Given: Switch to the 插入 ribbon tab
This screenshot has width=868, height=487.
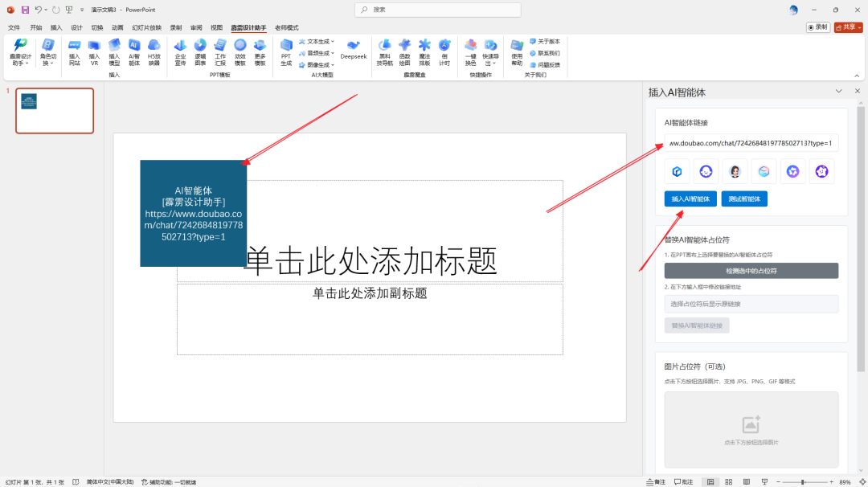Looking at the screenshot, I should [x=56, y=27].
